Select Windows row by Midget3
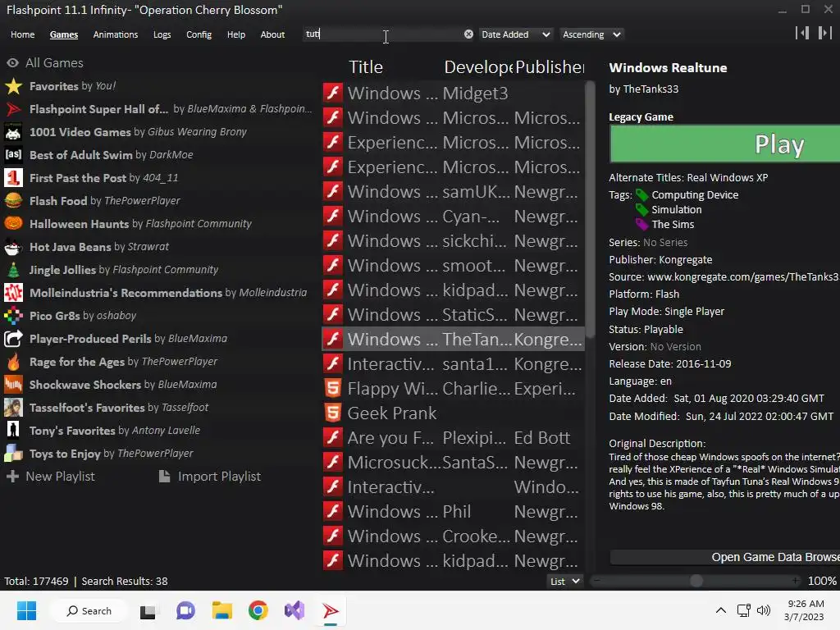Screen dimensions: 840x630 point(453,94)
